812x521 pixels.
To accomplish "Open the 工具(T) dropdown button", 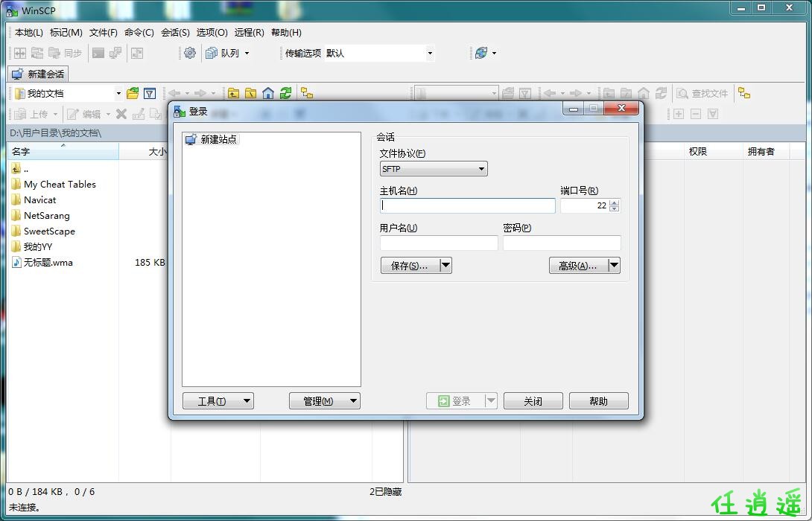I will (x=218, y=401).
